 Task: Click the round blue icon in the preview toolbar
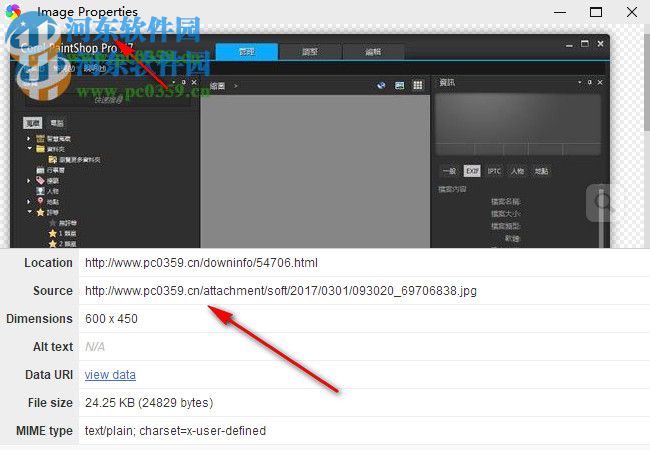coord(381,85)
